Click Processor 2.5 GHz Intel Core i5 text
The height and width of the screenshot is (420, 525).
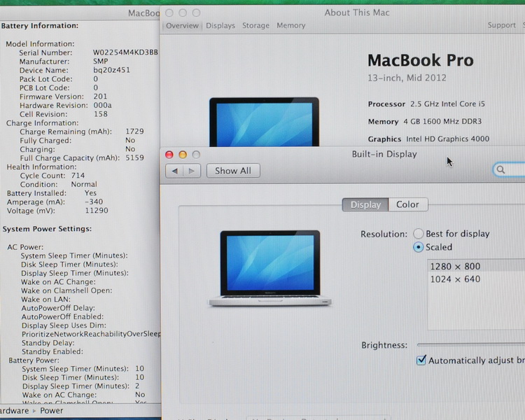(x=426, y=104)
